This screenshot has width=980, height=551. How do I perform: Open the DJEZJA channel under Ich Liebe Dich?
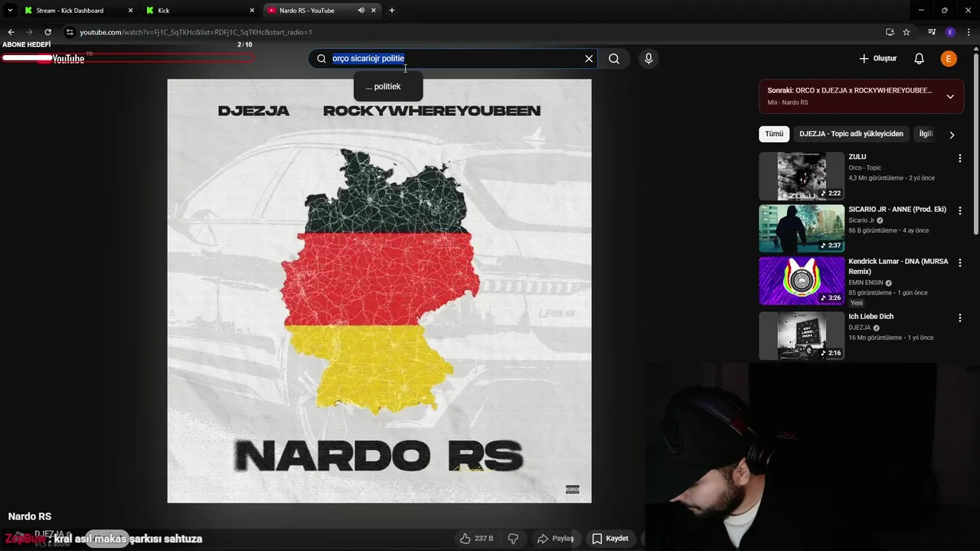pos(859,328)
